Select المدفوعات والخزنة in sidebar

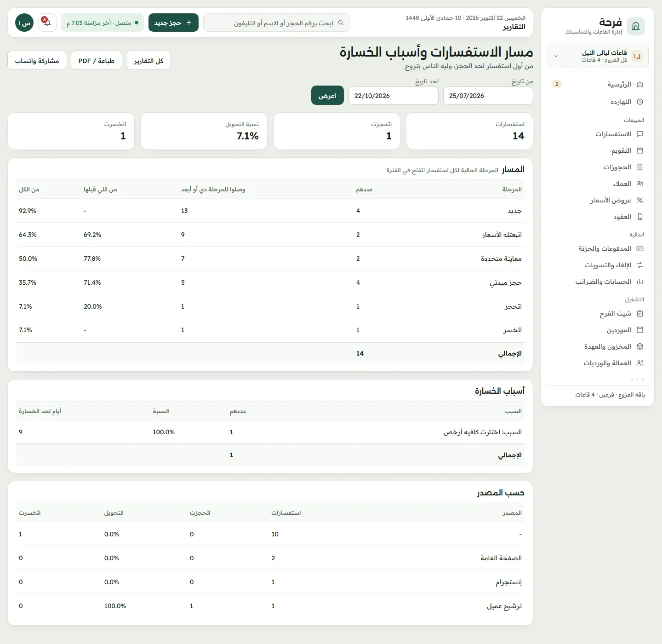tap(598, 248)
